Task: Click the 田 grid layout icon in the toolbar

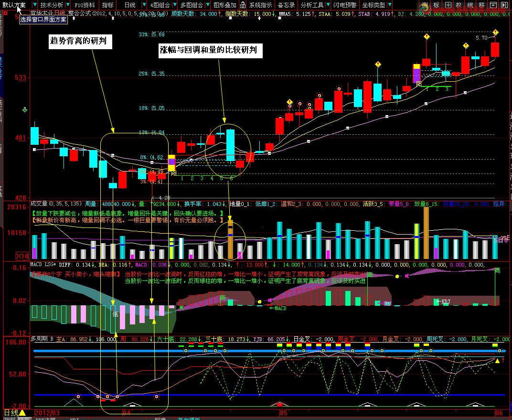Action: point(448,5)
